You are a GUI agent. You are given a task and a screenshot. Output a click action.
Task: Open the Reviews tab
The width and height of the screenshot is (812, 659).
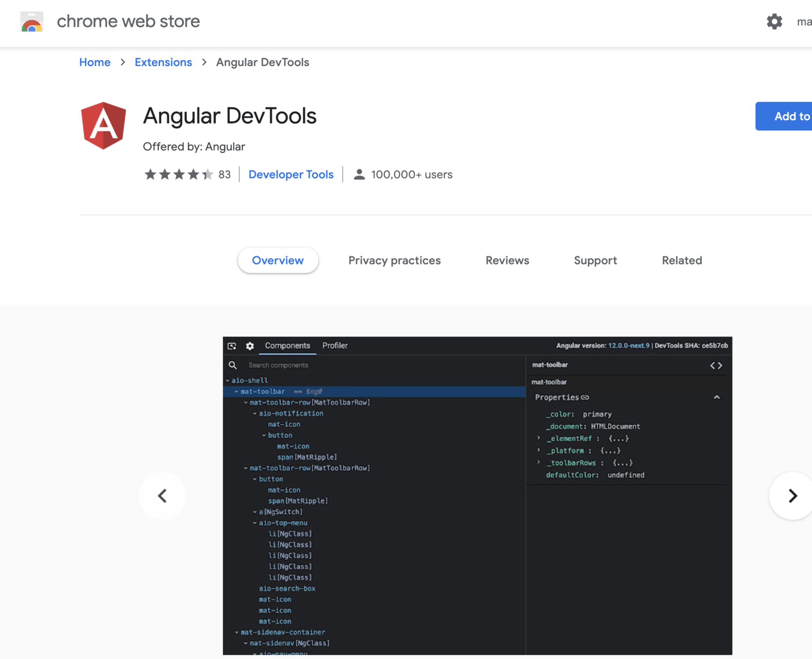507,260
